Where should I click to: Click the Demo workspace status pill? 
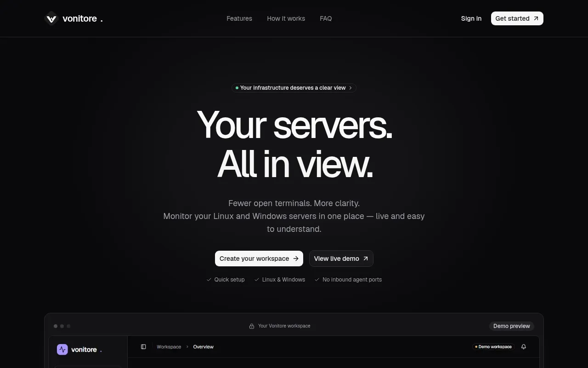click(x=493, y=347)
